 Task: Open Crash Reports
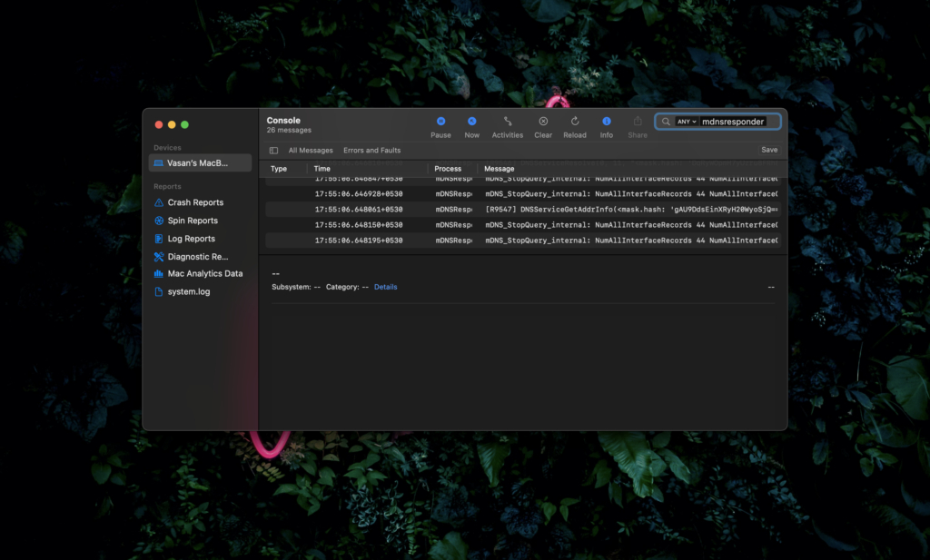tap(195, 202)
